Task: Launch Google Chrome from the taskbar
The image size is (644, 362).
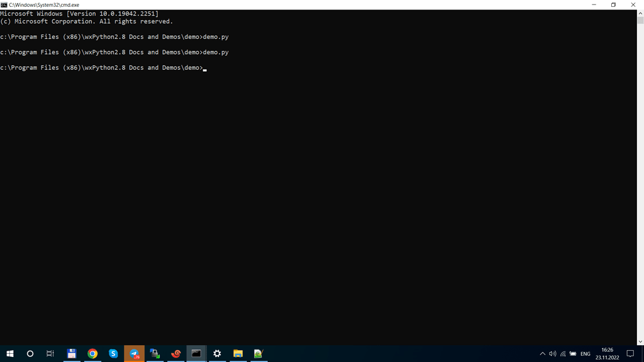Action: click(x=92, y=354)
